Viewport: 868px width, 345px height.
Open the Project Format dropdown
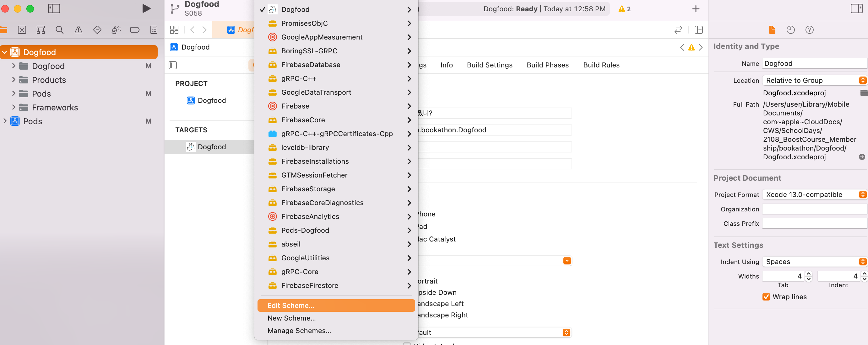click(x=814, y=194)
